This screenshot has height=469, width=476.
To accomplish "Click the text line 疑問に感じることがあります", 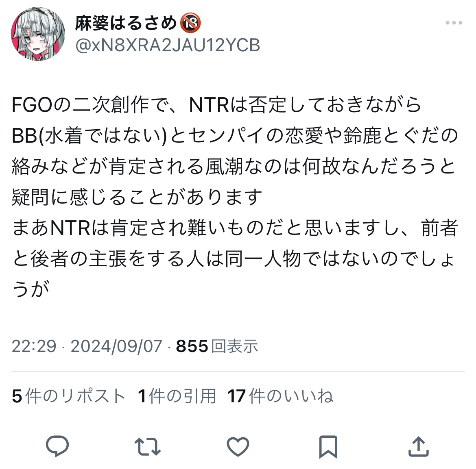I will click(137, 197).
